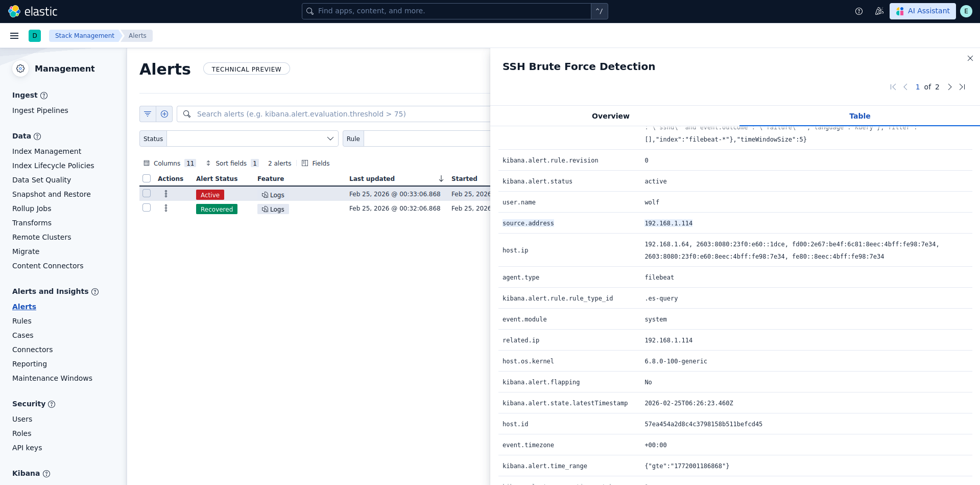Image resolution: width=980 pixels, height=485 pixels.
Task: Open the newsfeed icon in header
Action: 879,11
